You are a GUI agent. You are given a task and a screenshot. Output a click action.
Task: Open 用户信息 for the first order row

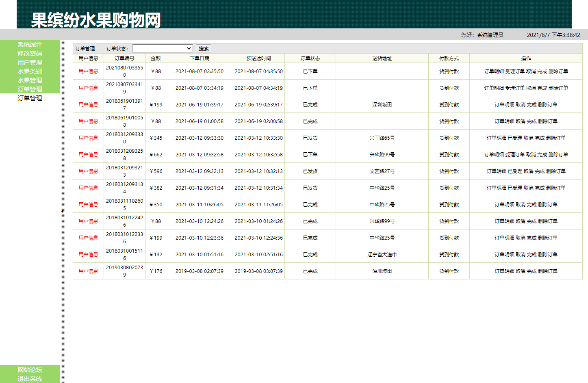(88, 71)
